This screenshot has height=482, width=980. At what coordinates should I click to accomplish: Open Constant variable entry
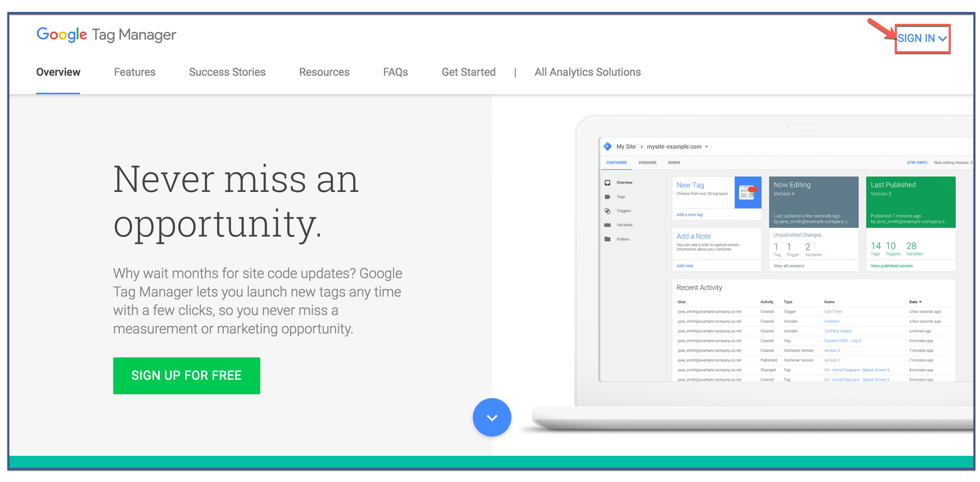(x=832, y=321)
